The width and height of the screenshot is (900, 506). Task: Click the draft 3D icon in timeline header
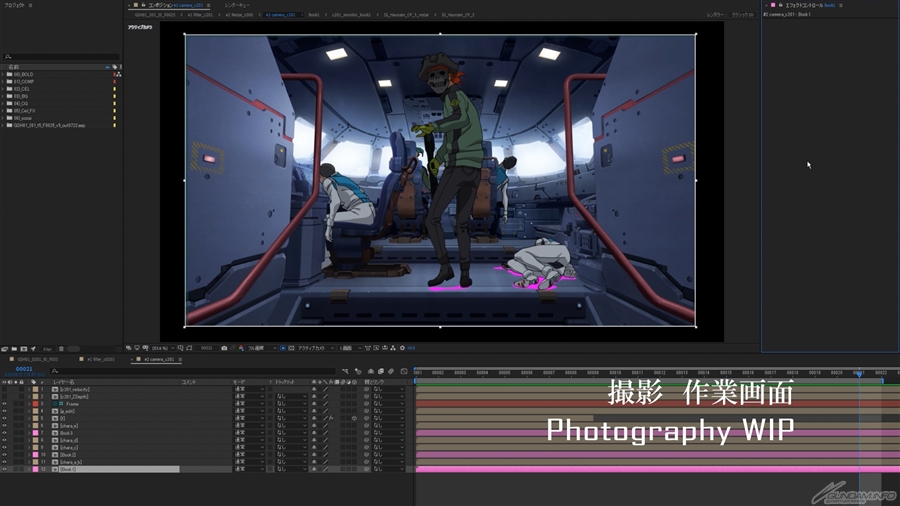point(358,372)
